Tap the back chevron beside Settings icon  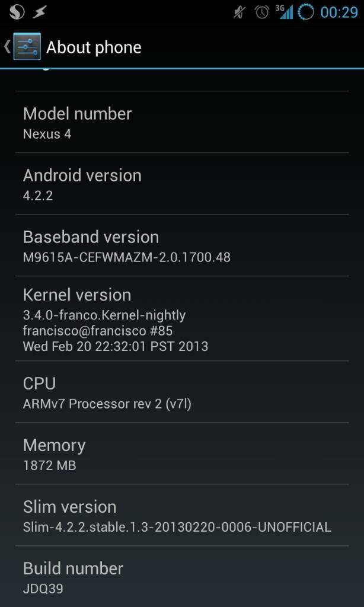(x=7, y=47)
